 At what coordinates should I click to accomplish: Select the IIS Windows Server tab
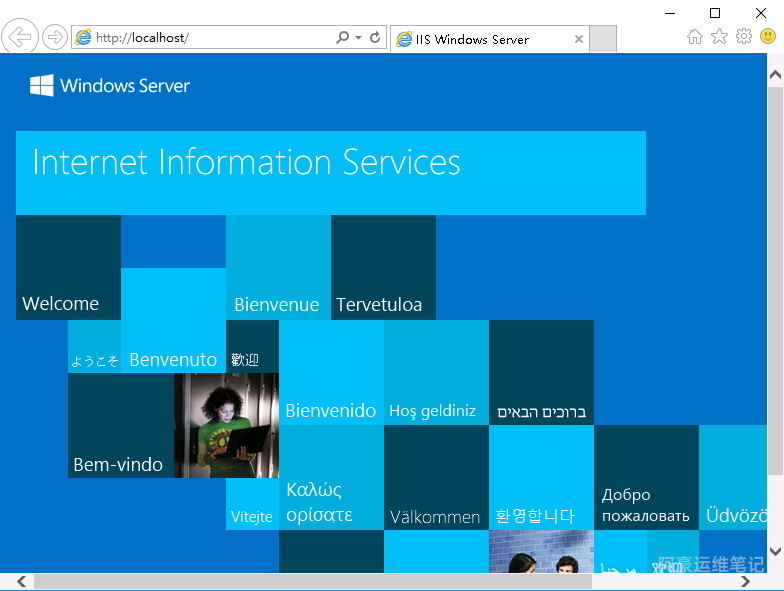coord(482,39)
